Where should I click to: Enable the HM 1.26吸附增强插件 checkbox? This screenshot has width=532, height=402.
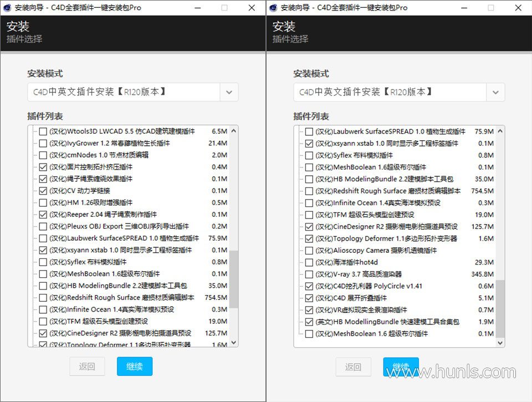43,202
